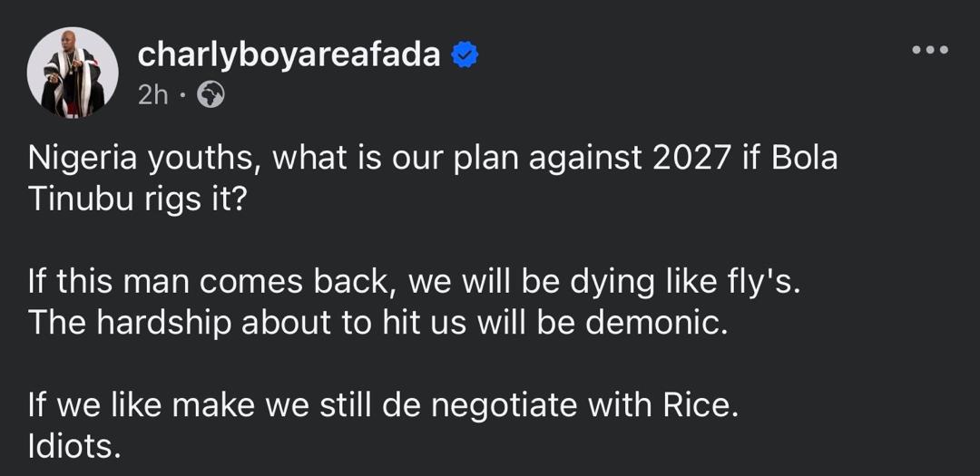
Task: Click the globe public audience icon
Action: pos(211,95)
